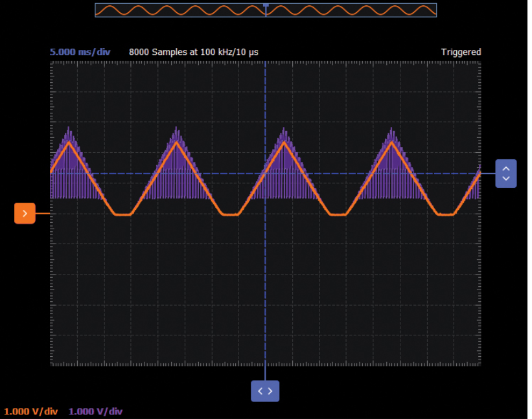Image resolution: width=532 pixels, height=419 pixels.
Task: Click intersection of the dashed blue cursor lines
Action: pyautogui.click(x=265, y=174)
